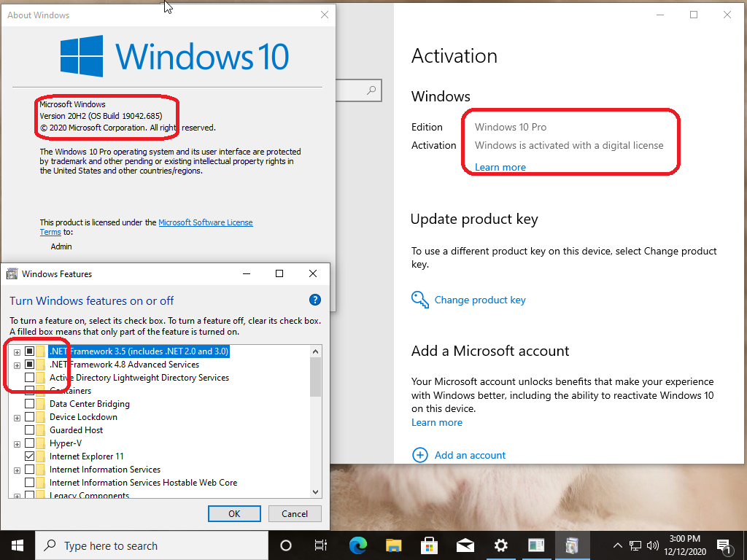Show hidden system tray icons
747x560 pixels.
pos(617,545)
